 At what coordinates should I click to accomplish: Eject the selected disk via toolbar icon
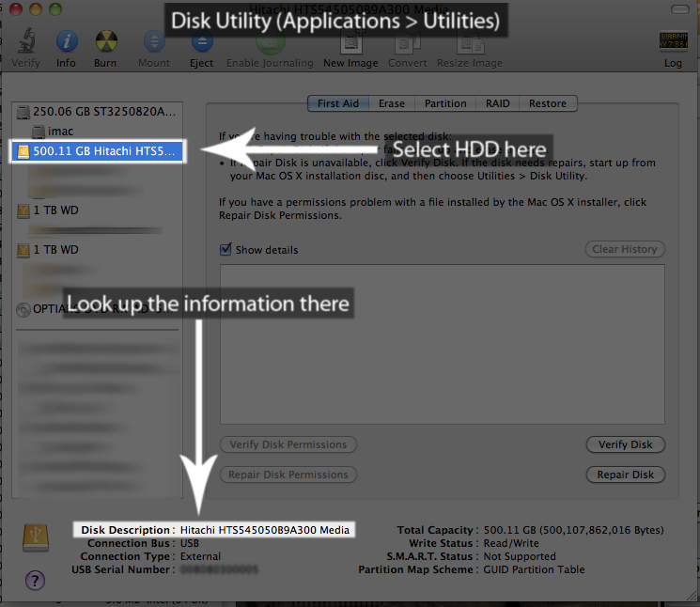[x=202, y=43]
